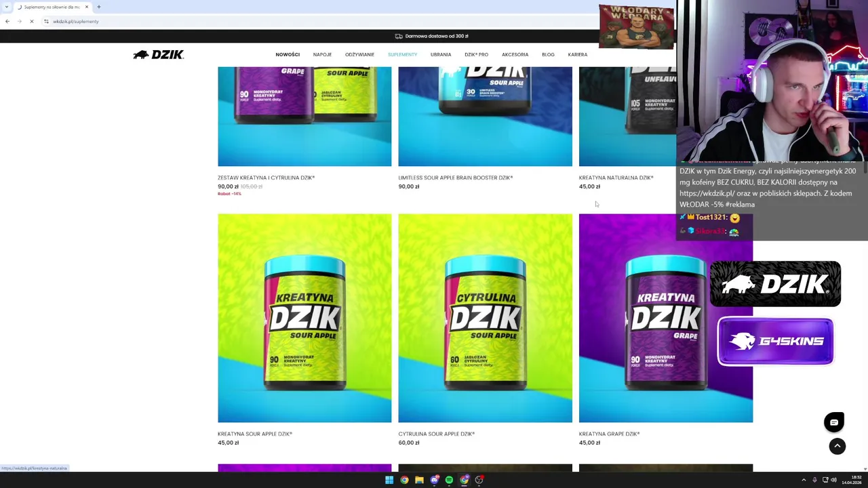
Task: Open Limitless Sour Apple Brain Booster link
Action: coord(455,178)
